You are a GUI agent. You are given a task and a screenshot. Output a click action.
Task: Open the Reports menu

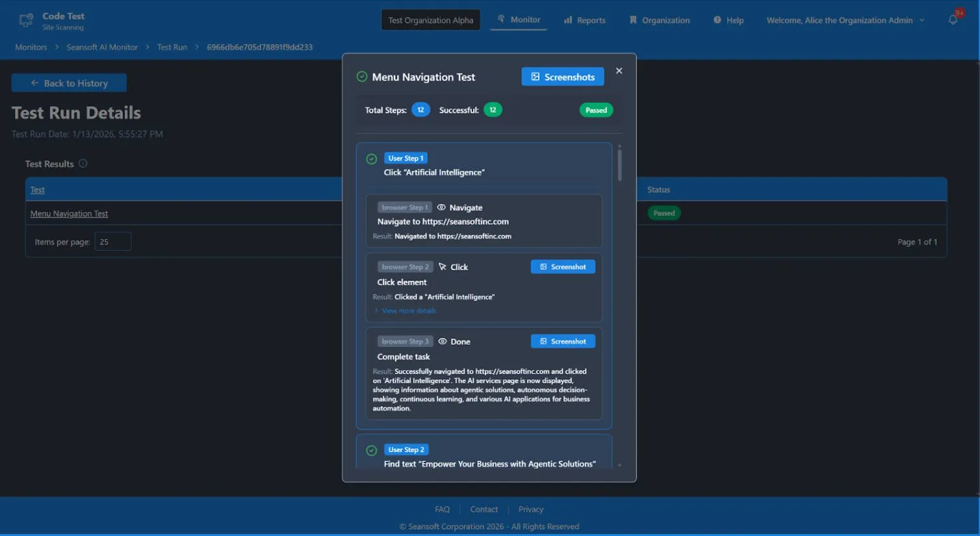pyautogui.click(x=584, y=20)
